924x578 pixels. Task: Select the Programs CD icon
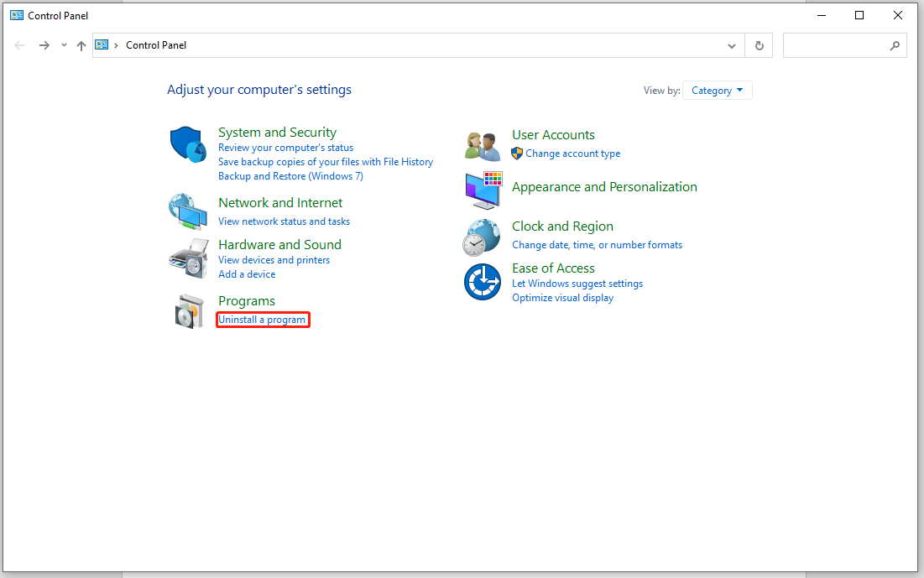pyautogui.click(x=187, y=310)
